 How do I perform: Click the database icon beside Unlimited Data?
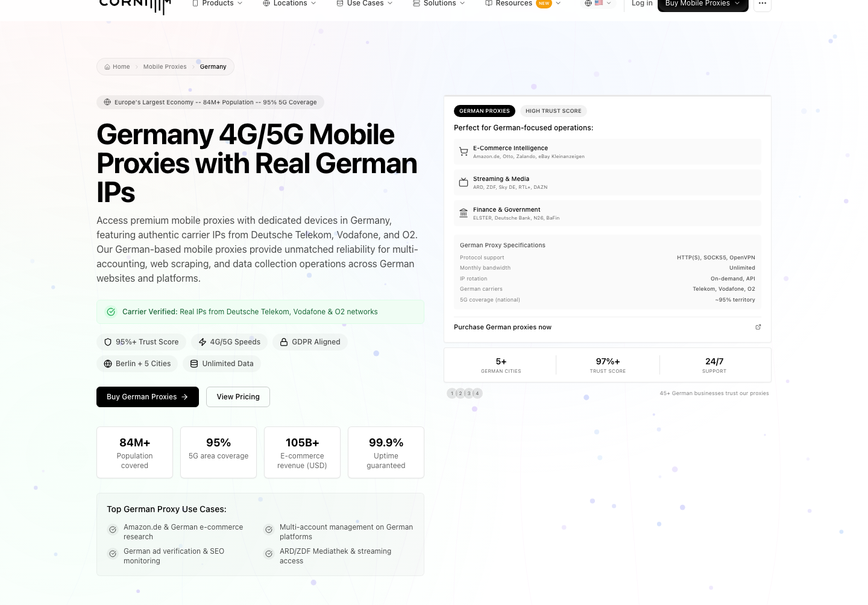(194, 364)
